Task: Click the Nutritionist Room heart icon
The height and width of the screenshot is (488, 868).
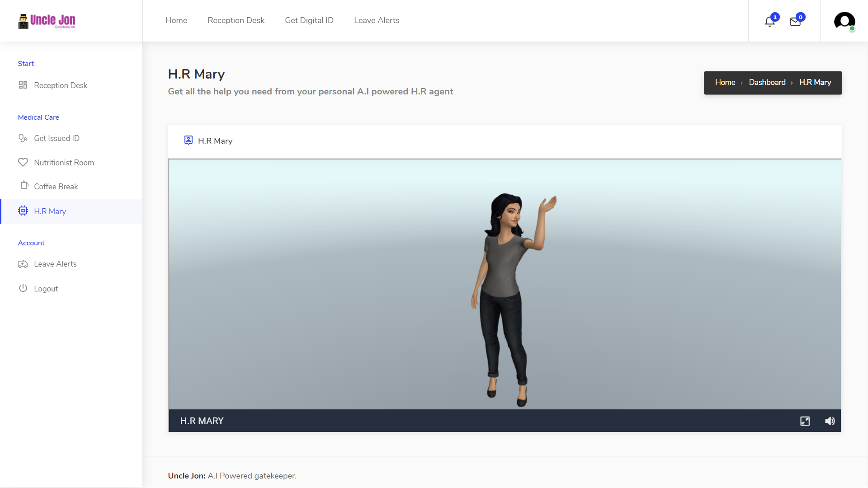Action: click(23, 162)
